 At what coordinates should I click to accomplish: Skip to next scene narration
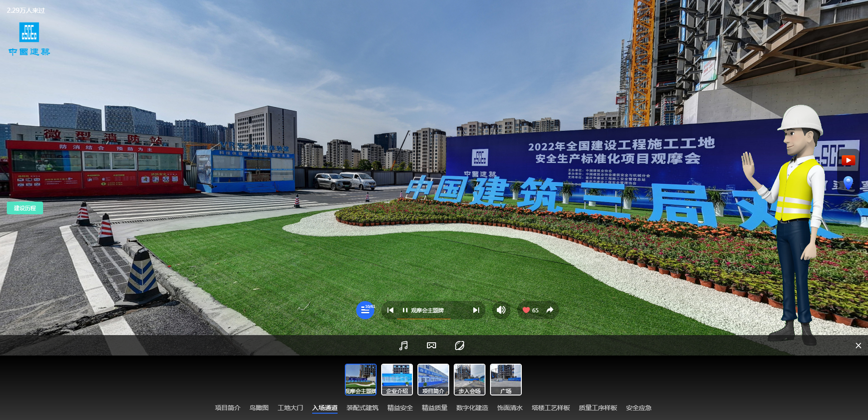tap(476, 310)
